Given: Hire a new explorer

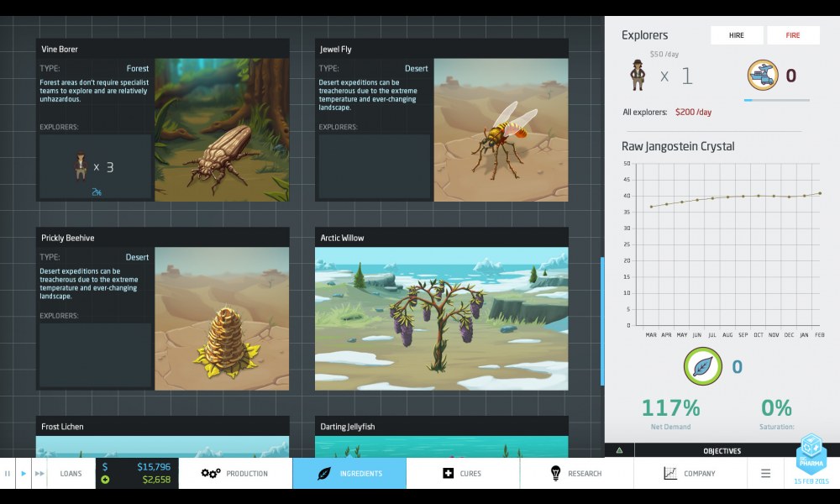Looking at the screenshot, I should tap(737, 35).
